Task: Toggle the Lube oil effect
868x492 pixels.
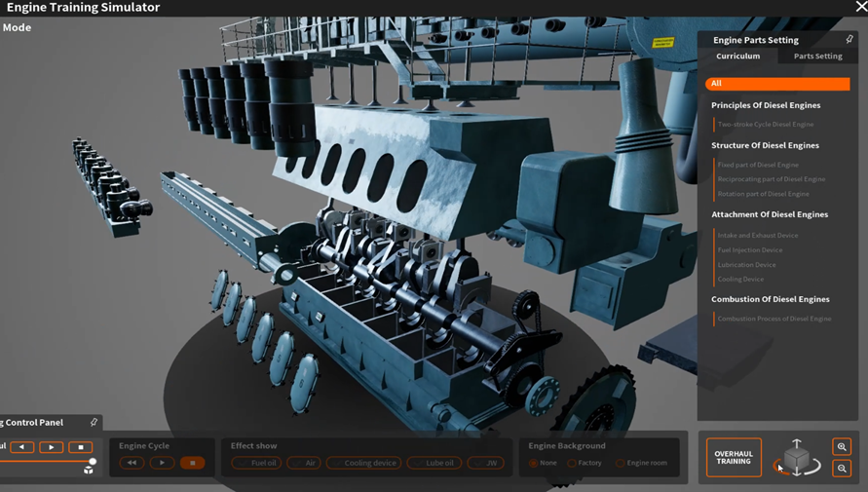Action: pos(434,463)
